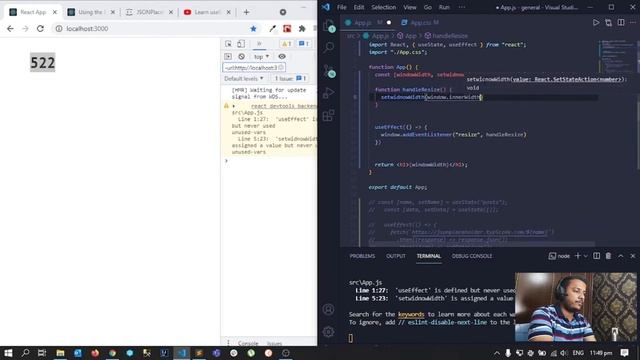Open Extensions view in VS Code
The height and width of the screenshot is (360, 640).
click(x=329, y=116)
